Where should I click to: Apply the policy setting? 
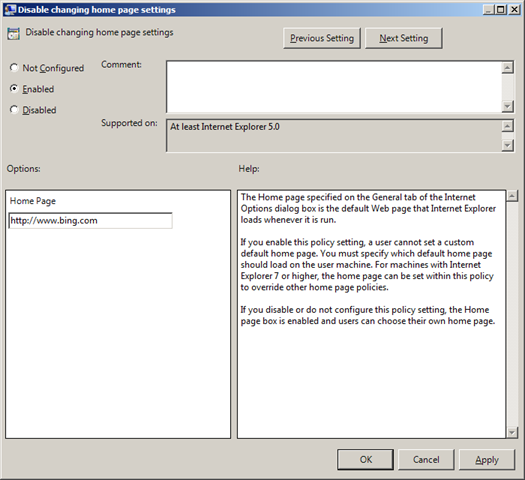487,460
